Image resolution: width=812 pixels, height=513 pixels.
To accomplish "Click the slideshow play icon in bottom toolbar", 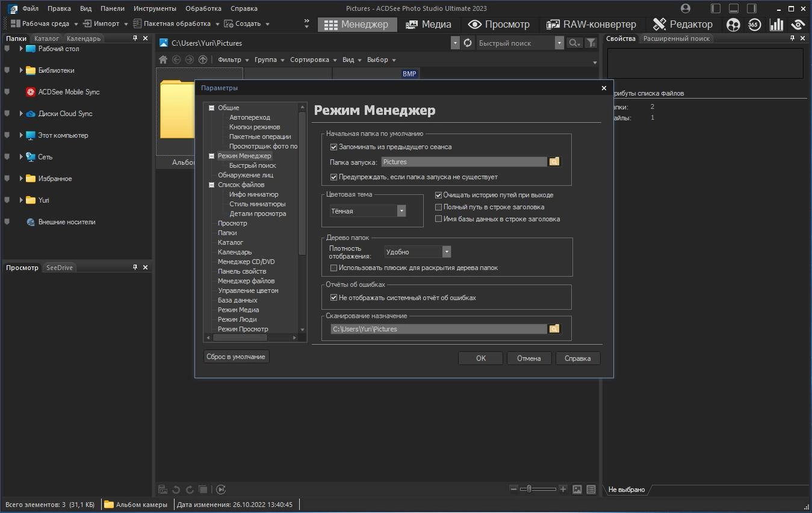I will pyautogui.click(x=221, y=490).
